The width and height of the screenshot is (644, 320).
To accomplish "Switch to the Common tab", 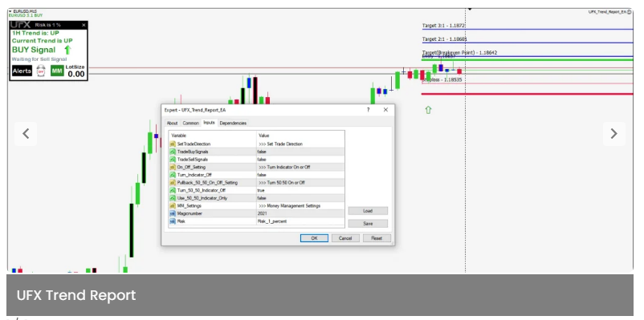I will tap(190, 123).
